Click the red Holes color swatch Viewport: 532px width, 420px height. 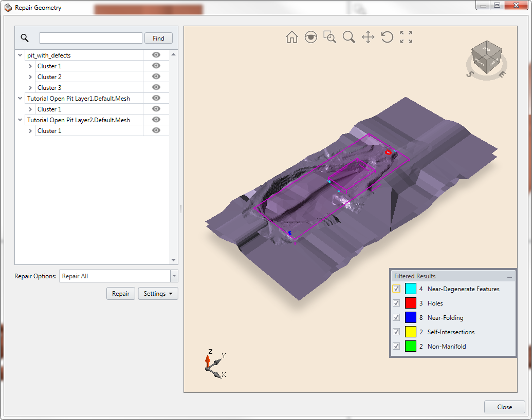411,303
